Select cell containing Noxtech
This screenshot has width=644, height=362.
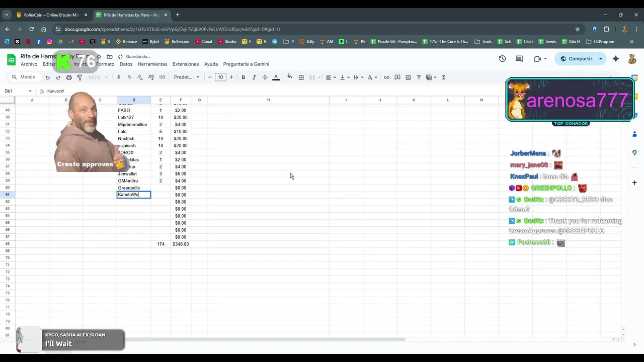coord(133,139)
